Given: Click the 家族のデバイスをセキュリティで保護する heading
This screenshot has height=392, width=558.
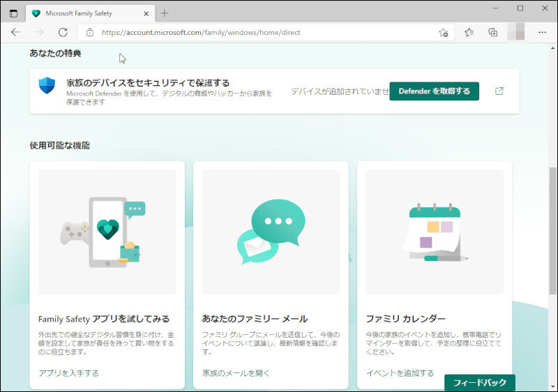Looking at the screenshot, I should tap(148, 83).
